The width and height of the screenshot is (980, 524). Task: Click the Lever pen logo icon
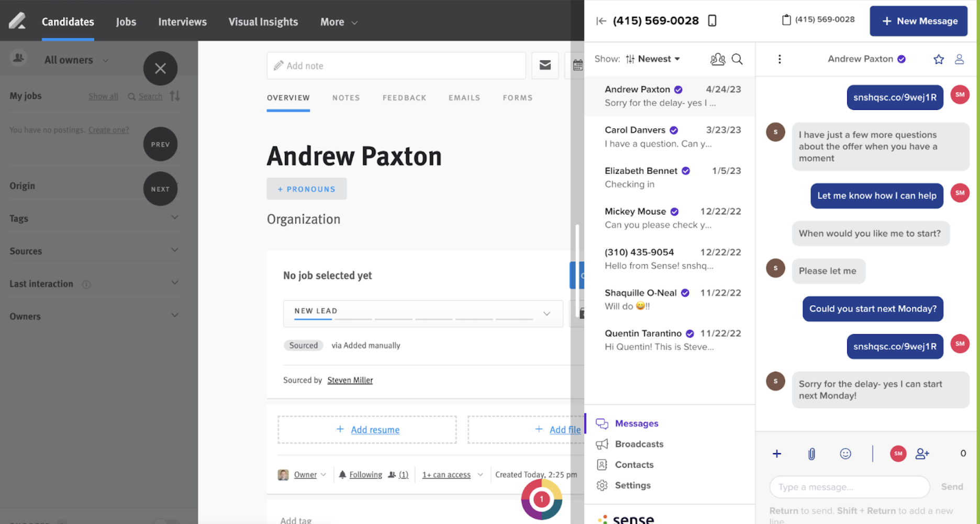click(x=17, y=21)
